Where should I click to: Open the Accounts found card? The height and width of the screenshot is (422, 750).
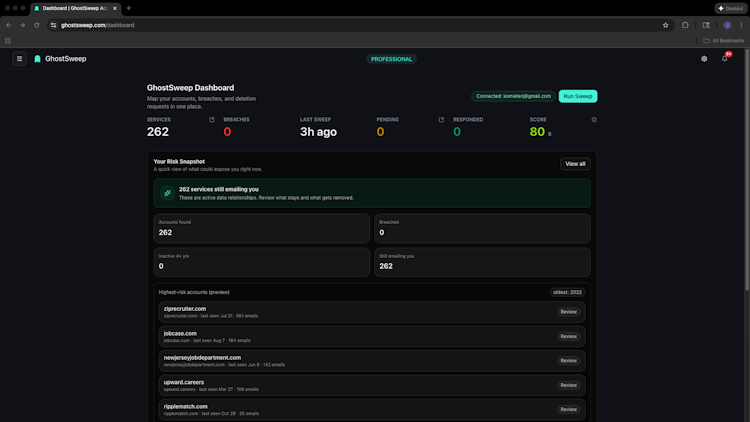(262, 228)
